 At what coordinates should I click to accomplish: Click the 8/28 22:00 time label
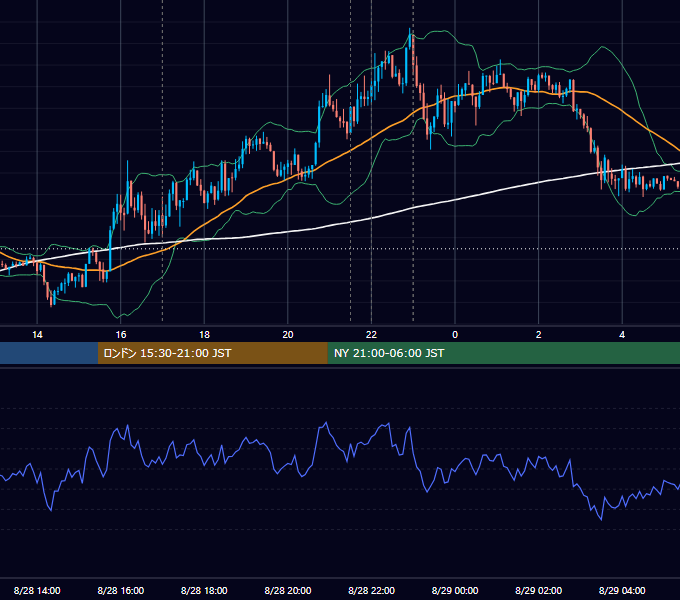click(x=371, y=590)
